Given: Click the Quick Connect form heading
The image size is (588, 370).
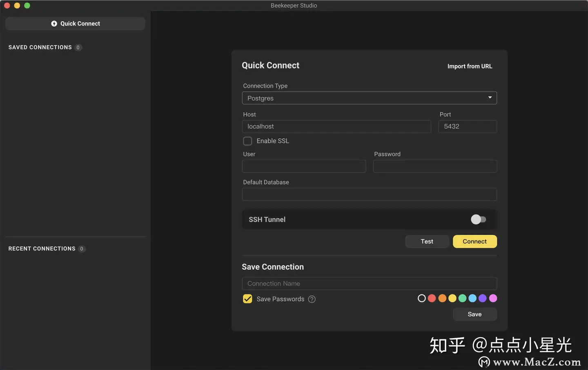Looking at the screenshot, I should pos(270,65).
